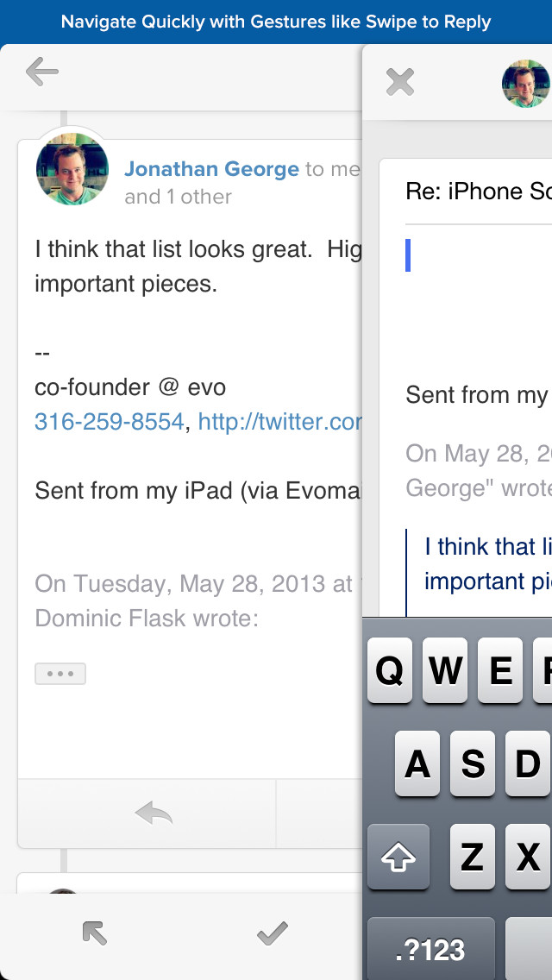Switch keyboard to .?123 symbols
Image resolution: width=552 pixels, height=980 pixels.
point(430,950)
